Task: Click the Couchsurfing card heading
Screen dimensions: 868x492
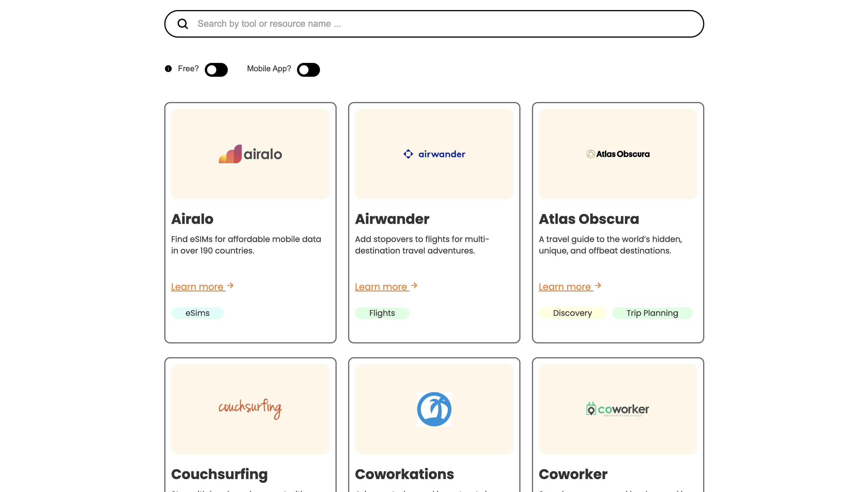Action: click(219, 474)
